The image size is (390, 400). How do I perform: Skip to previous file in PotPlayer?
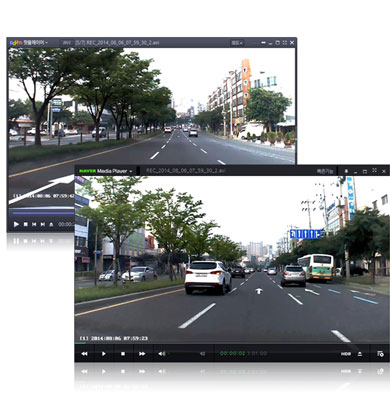[x=34, y=224]
